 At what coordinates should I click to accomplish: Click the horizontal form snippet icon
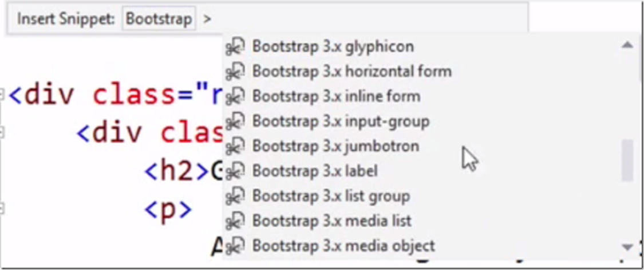click(235, 72)
